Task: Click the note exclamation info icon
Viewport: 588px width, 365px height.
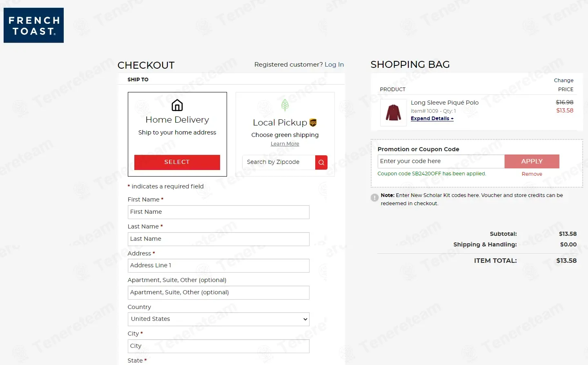Action: (x=374, y=198)
